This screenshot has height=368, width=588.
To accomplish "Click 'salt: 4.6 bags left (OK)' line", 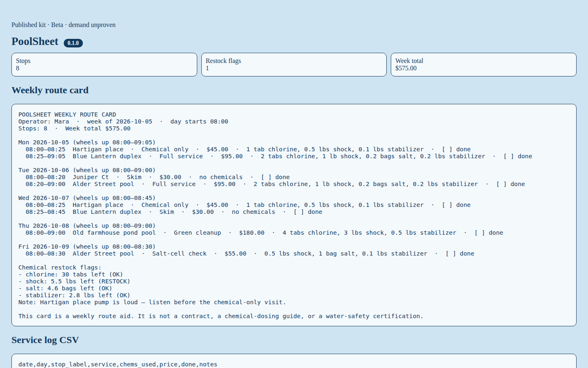I will pos(65,288).
